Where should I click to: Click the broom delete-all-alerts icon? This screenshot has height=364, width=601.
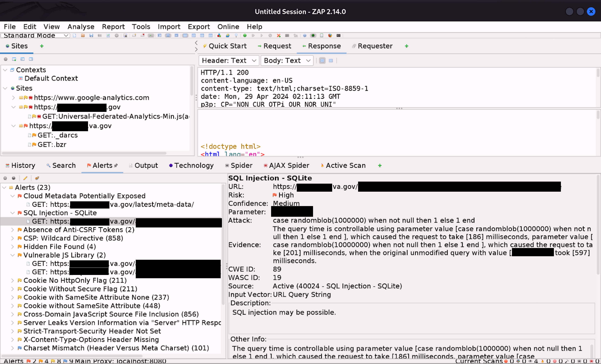(37, 178)
